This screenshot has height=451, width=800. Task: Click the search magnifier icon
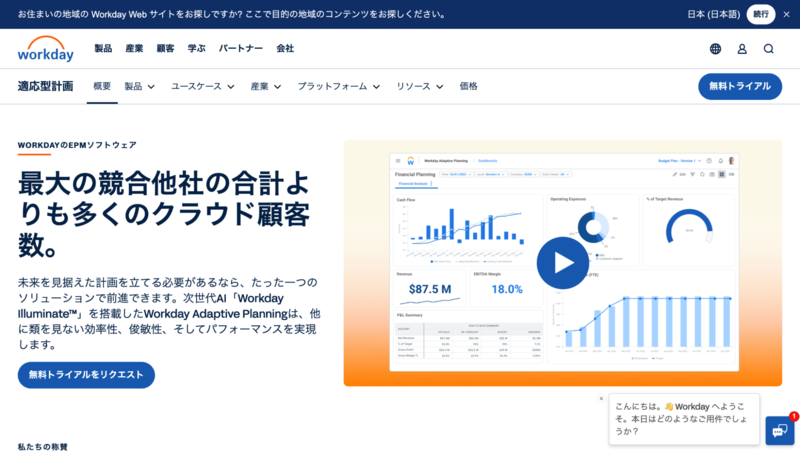click(768, 48)
